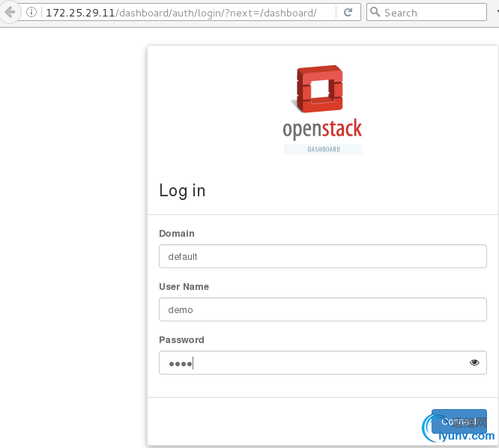
Task: Click the magnifier icon in search box
Action: (375, 12)
